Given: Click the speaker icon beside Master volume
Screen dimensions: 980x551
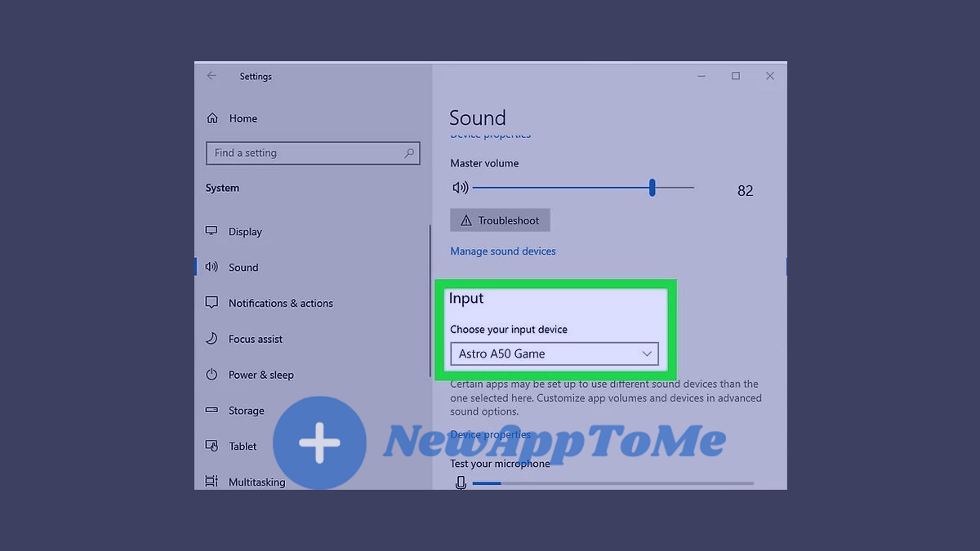Looking at the screenshot, I should (461, 187).
